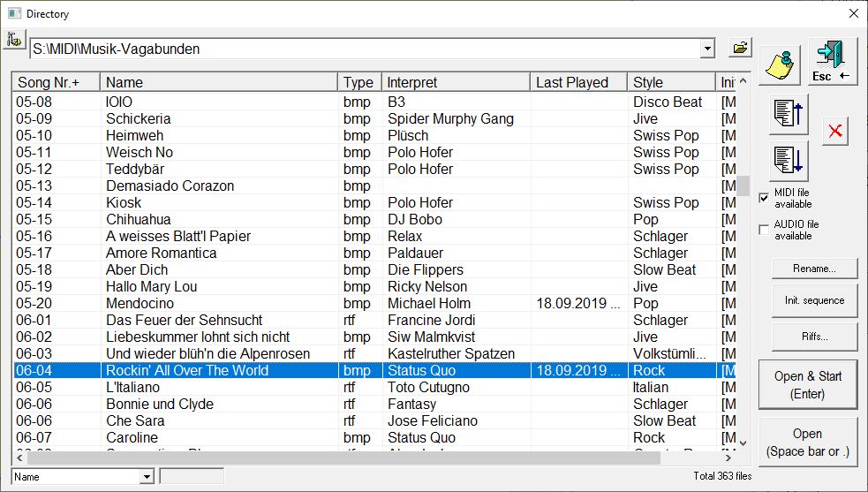Select song Amore Romantica

point(161,254)
